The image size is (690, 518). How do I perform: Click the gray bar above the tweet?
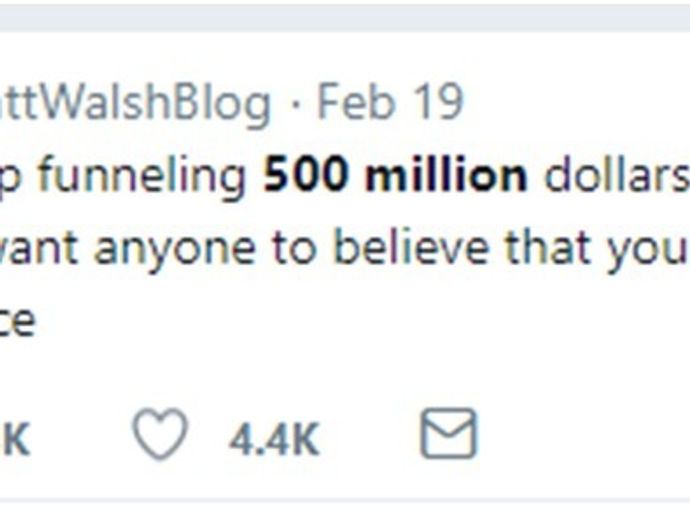pos(345,15)
